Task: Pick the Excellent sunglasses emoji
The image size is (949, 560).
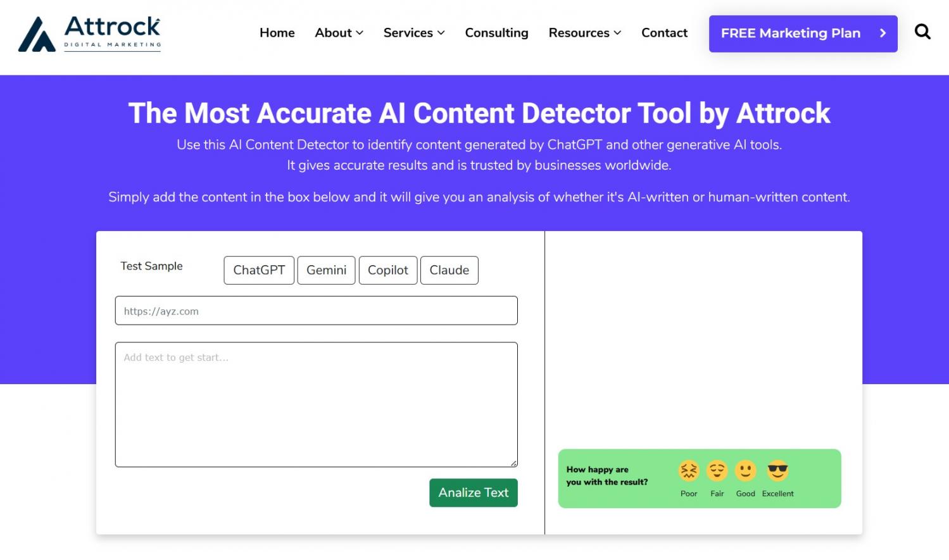Action: 777,471
